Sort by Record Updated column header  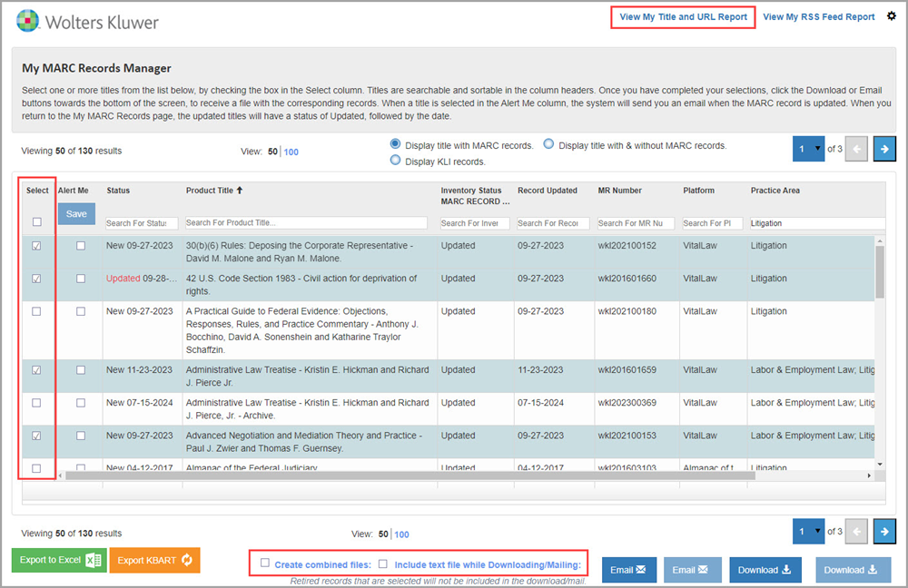548,191
